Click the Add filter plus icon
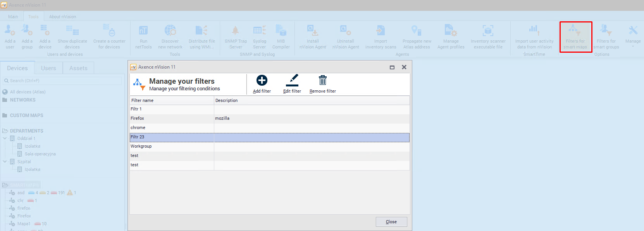Viewport: 644px width, 231px height. 262,81
